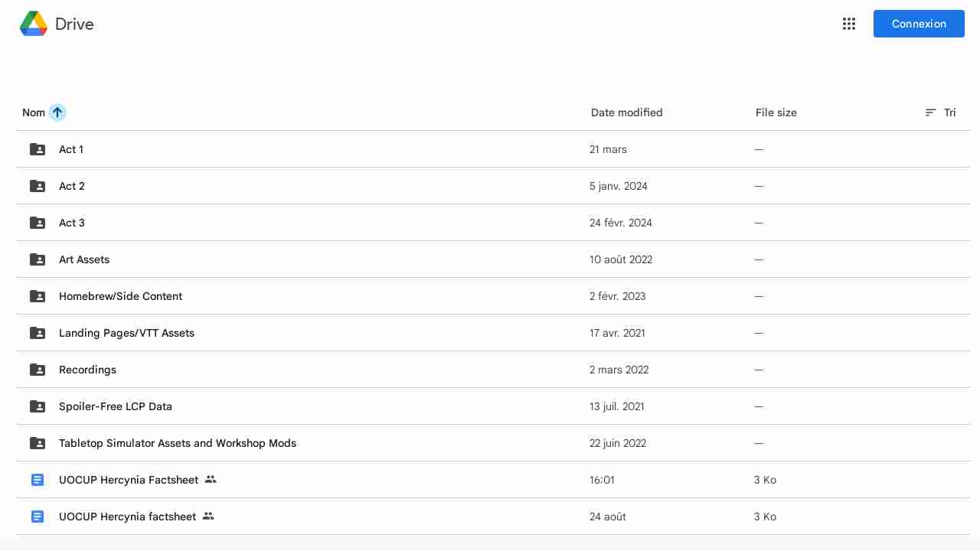Screen dimensions: 980x551
Task: Click the Connexion sign-in button
Action: pos(919,24)
